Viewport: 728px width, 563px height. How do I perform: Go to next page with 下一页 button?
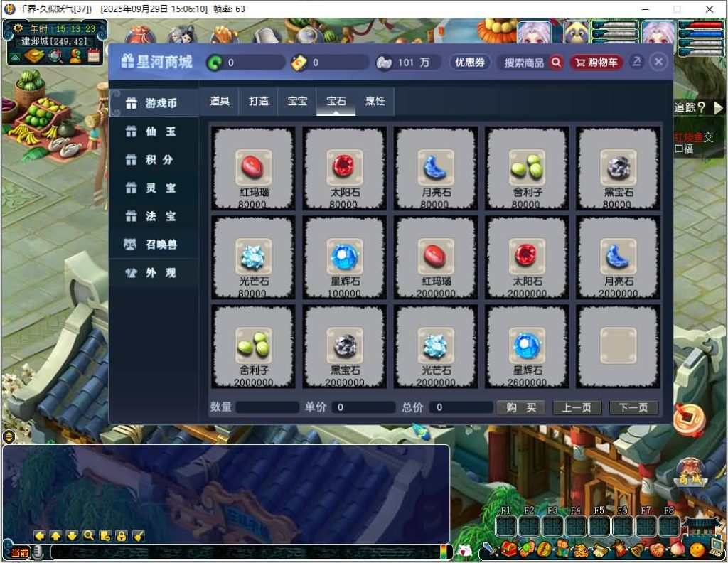point(633,407)
